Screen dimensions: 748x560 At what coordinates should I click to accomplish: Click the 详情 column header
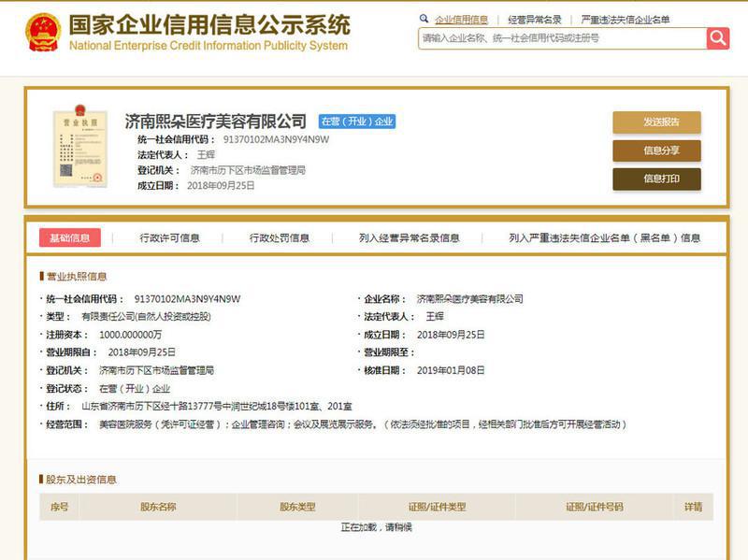click(x=693, y=507)
